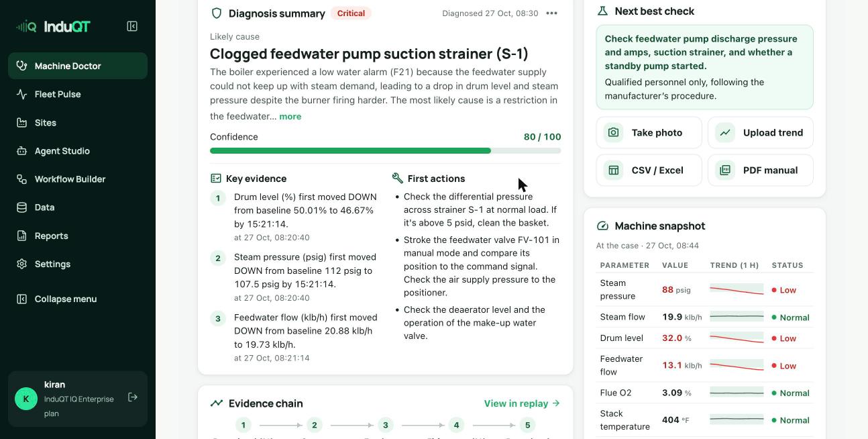Viewport: 868px width, 439px height.
Task: Click Collapse menu in the sidebar
Action: coord(78,299)
